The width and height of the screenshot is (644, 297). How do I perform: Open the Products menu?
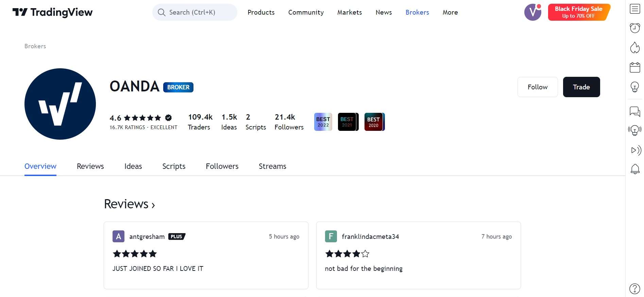coord(261,12)
